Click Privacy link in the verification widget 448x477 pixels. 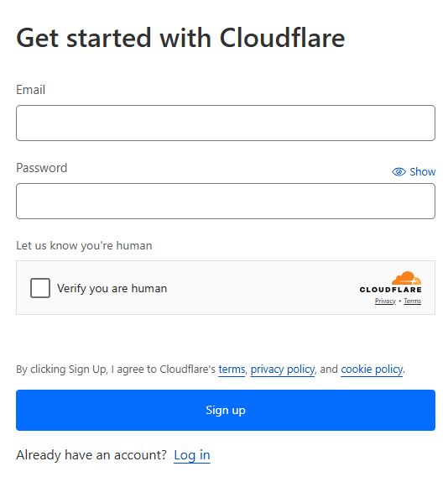[385, 301]
